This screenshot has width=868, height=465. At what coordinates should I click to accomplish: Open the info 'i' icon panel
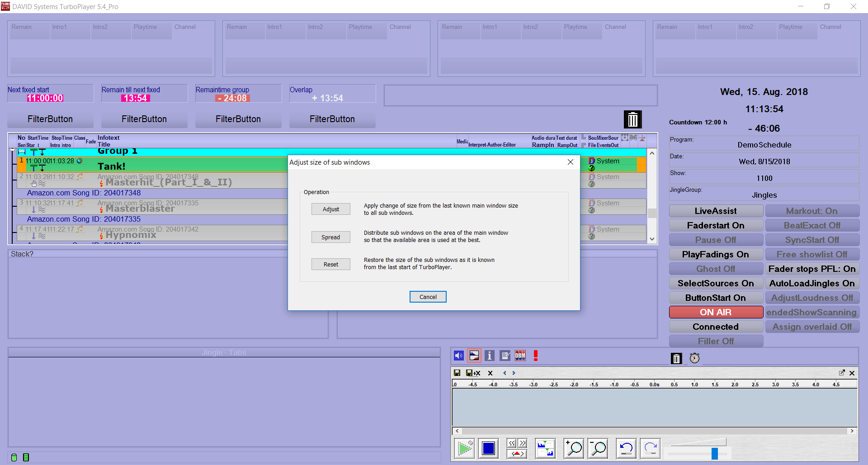point(489,356)
